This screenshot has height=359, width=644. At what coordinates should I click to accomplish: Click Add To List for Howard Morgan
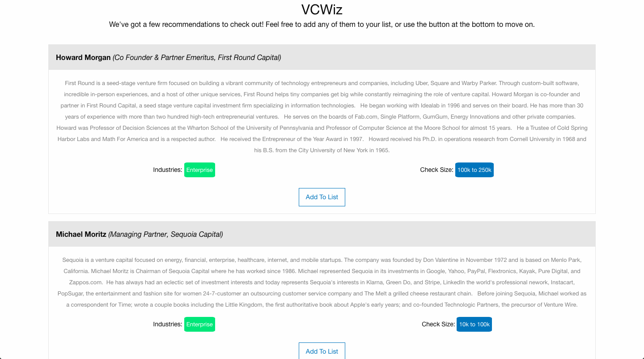[x=322, y=197]
